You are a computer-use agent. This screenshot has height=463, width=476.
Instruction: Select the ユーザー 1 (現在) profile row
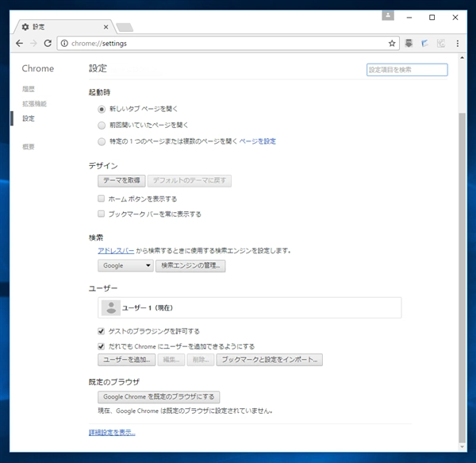[250, 308]
